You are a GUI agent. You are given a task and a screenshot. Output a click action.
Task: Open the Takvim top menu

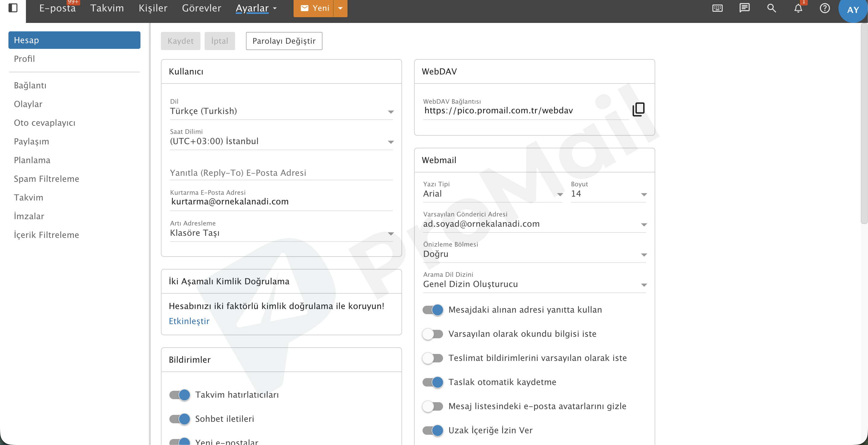[x=107, y=8]
